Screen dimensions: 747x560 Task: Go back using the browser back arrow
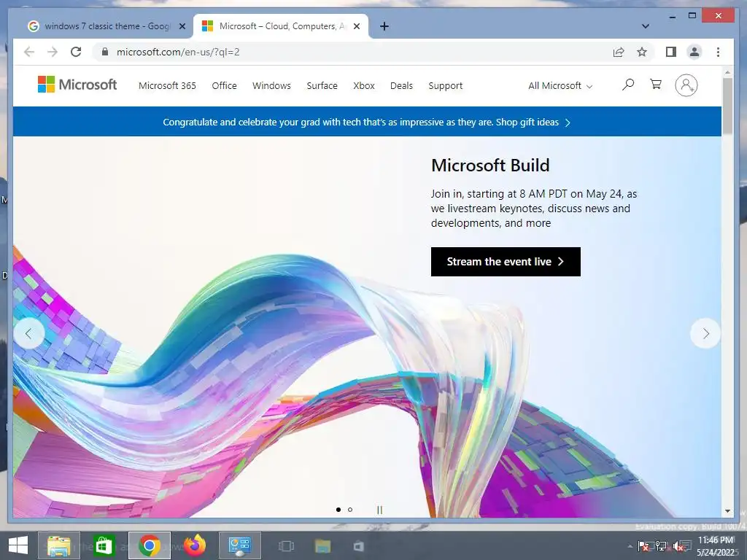click(x=29, y=52)
